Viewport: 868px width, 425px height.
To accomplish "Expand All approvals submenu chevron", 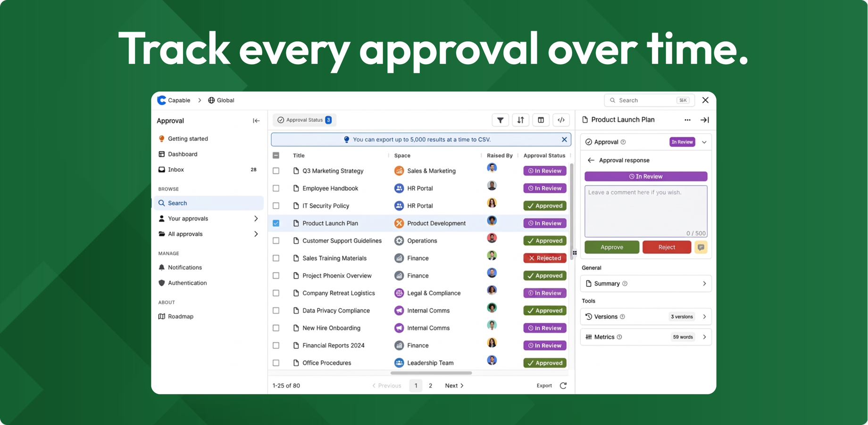I will (x=256, y=234).
